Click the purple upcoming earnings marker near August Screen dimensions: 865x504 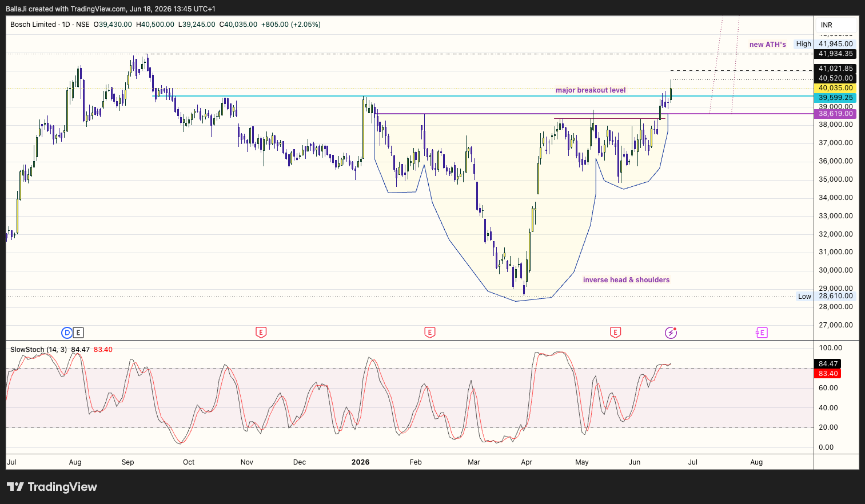762,333
